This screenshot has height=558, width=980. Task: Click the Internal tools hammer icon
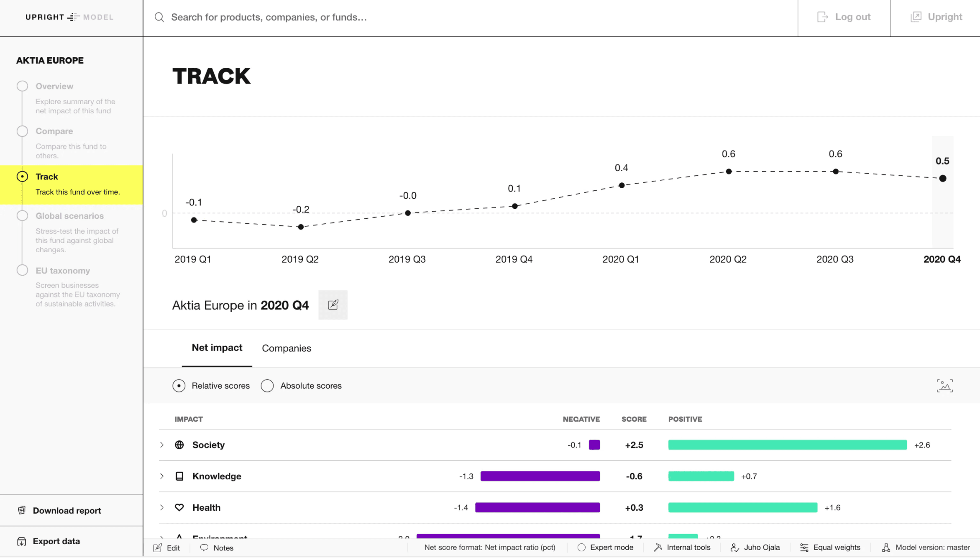[x=658, y=548]
